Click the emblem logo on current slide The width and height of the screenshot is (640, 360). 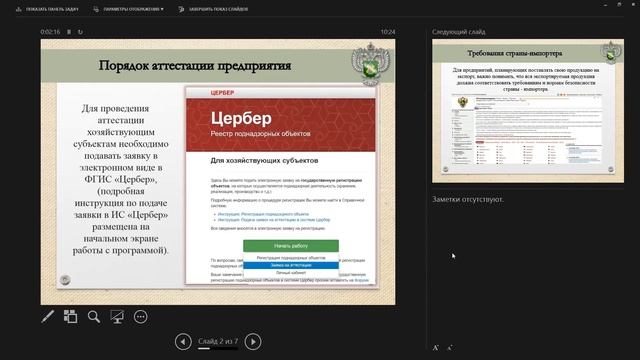(x=371, y=64)
